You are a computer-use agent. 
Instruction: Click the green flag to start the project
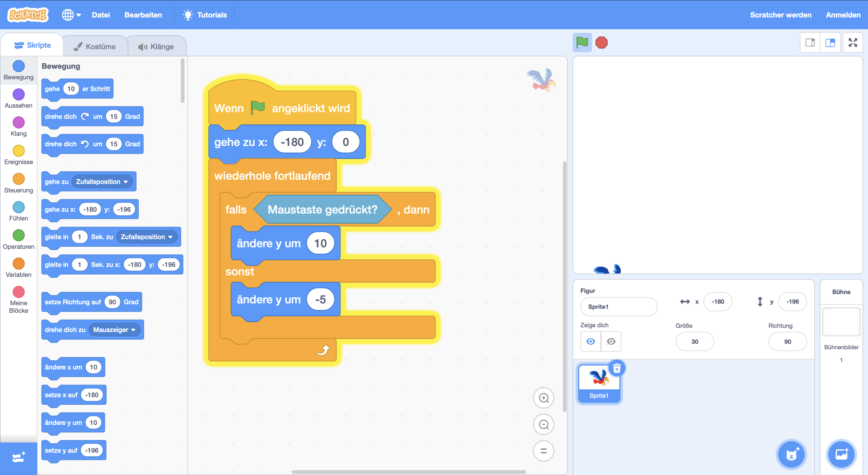click(582, 43)
